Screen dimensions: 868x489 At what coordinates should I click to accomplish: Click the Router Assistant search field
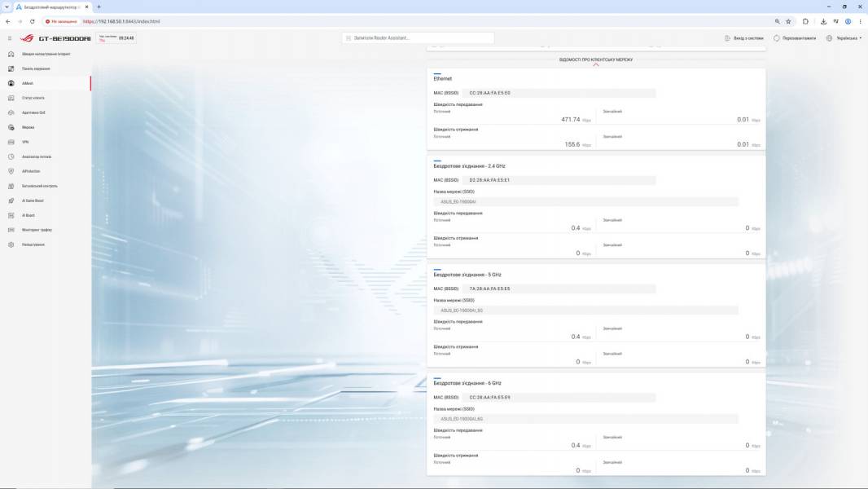tap(418, 37)
